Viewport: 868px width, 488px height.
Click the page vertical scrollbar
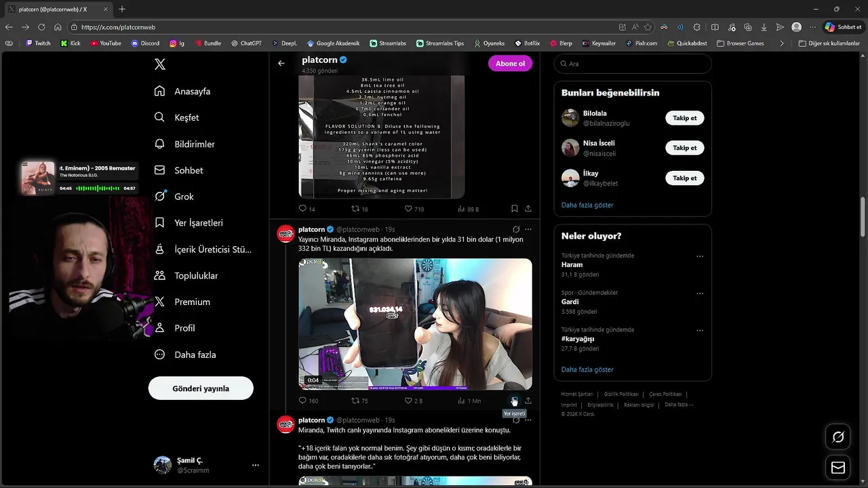pyautogui.click(x=863, y=217)
